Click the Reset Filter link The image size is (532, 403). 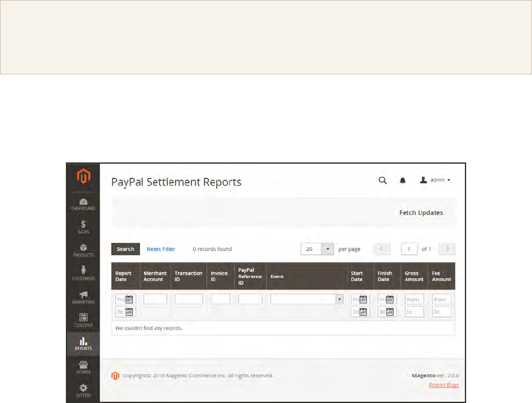pyautogui.click(x=161, y=249)
